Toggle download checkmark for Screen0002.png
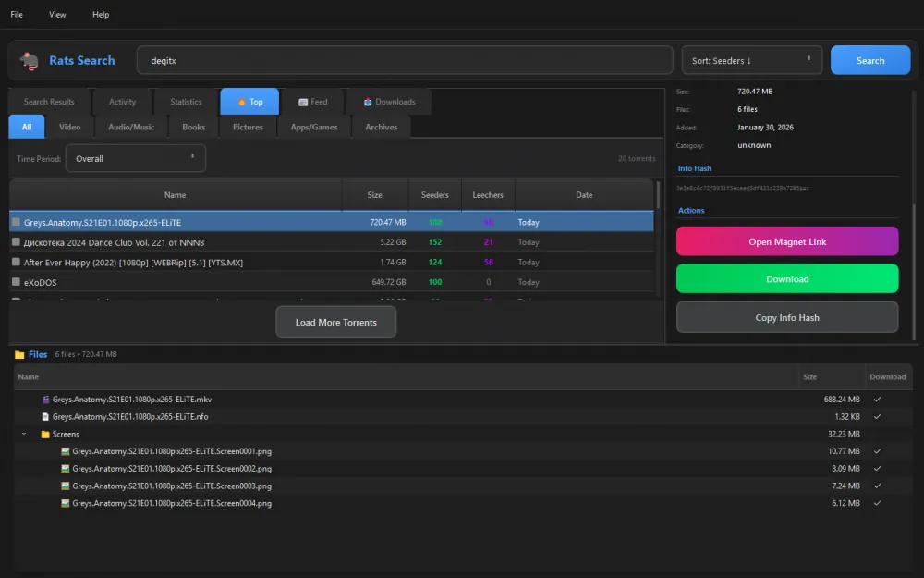The width and height of the screenshot is (924, 578). click(877, 469)
